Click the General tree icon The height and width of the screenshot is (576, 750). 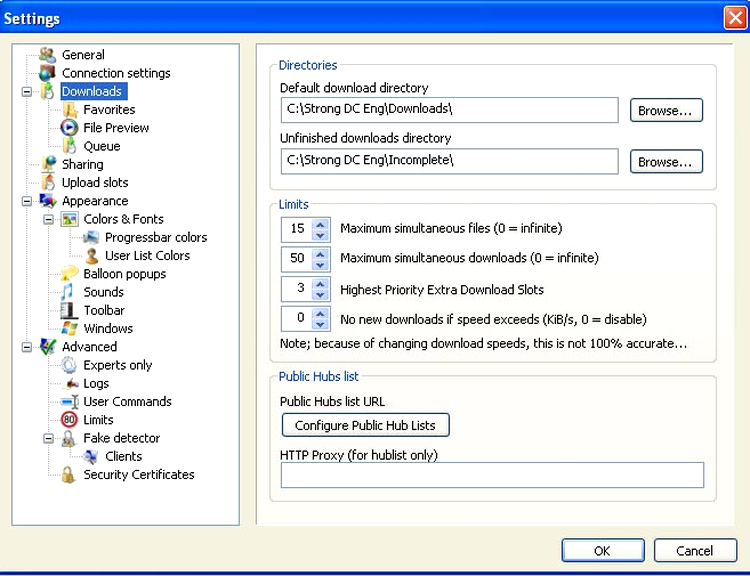point(47,55)
